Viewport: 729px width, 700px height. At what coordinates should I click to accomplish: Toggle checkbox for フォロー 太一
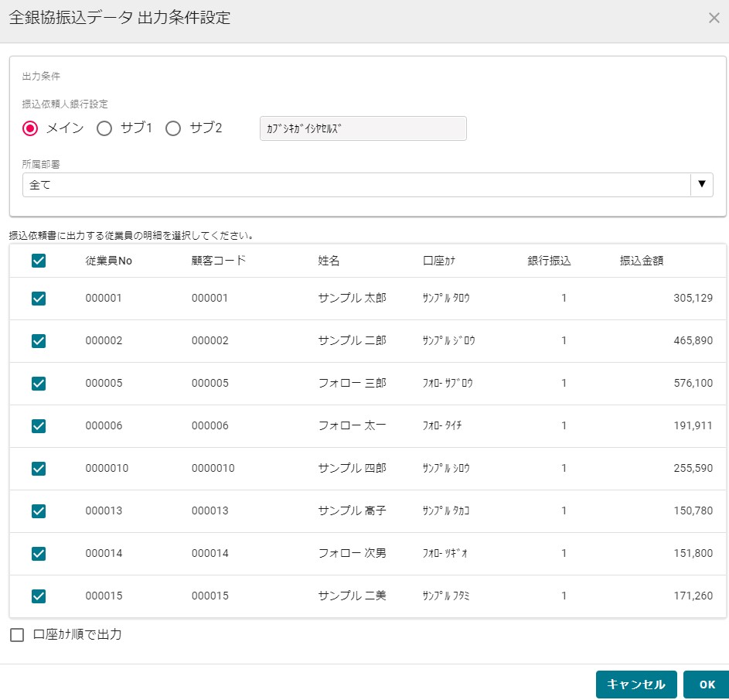click(39, 425)
